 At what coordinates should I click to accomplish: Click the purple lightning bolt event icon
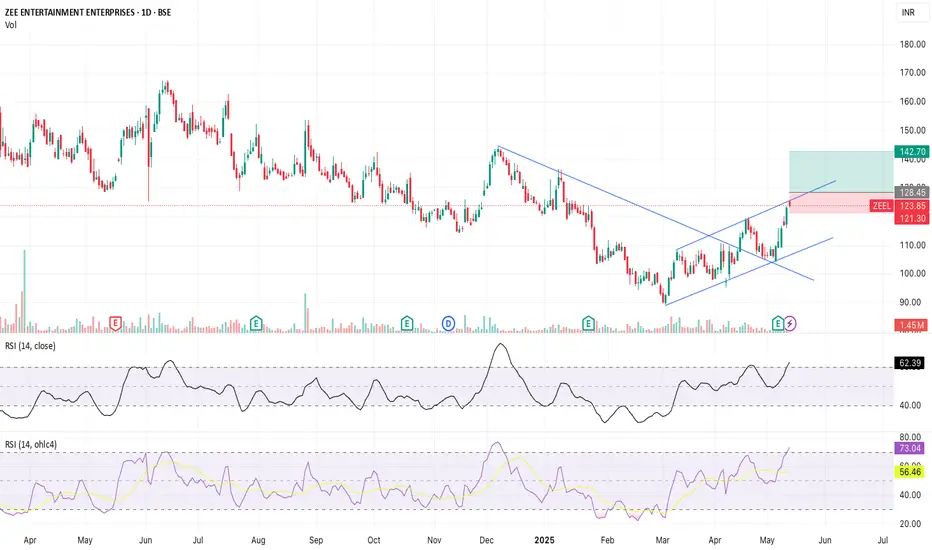click(x=790, y=323)
